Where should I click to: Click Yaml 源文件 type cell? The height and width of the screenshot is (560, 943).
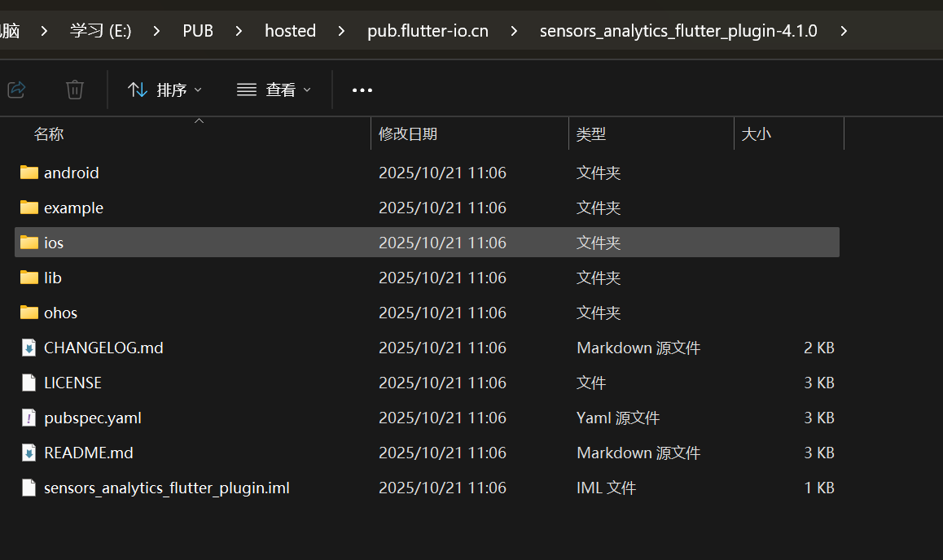point(618,418)
